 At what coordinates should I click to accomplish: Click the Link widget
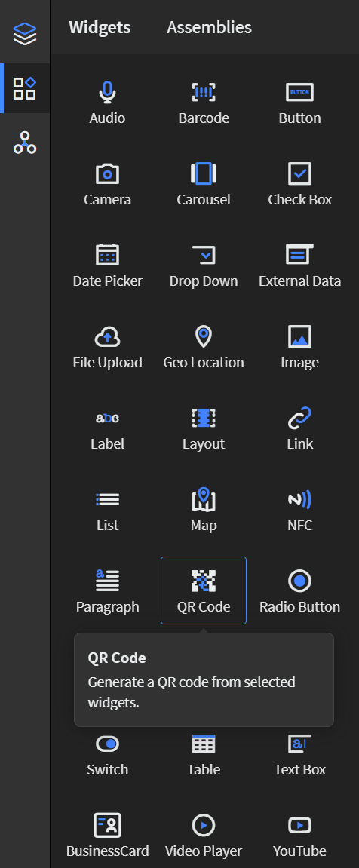click(x=299, y=428)
